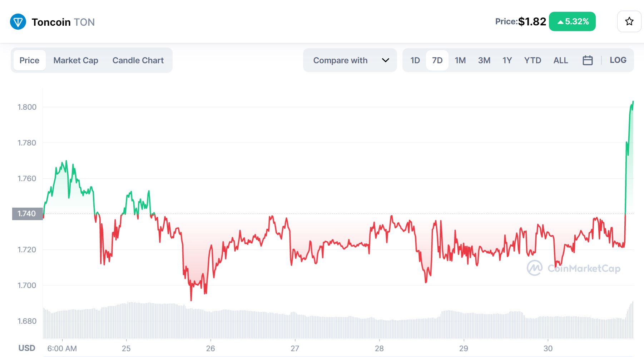Click the 1.720 y-axis label

coord(27,249)
